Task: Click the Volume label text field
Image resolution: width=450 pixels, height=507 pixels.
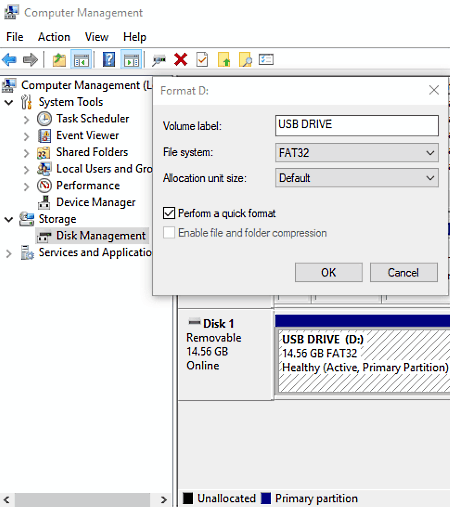Action: click(357, 125)
